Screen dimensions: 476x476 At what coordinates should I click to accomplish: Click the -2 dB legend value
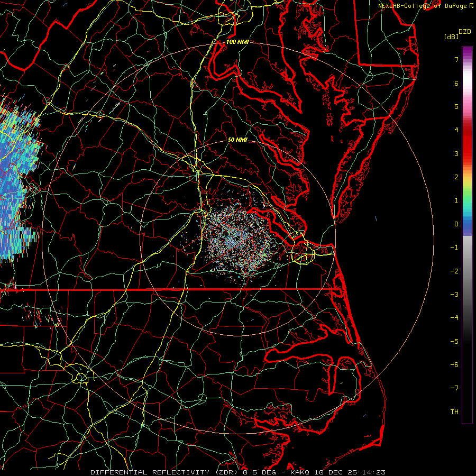[454, 271]
